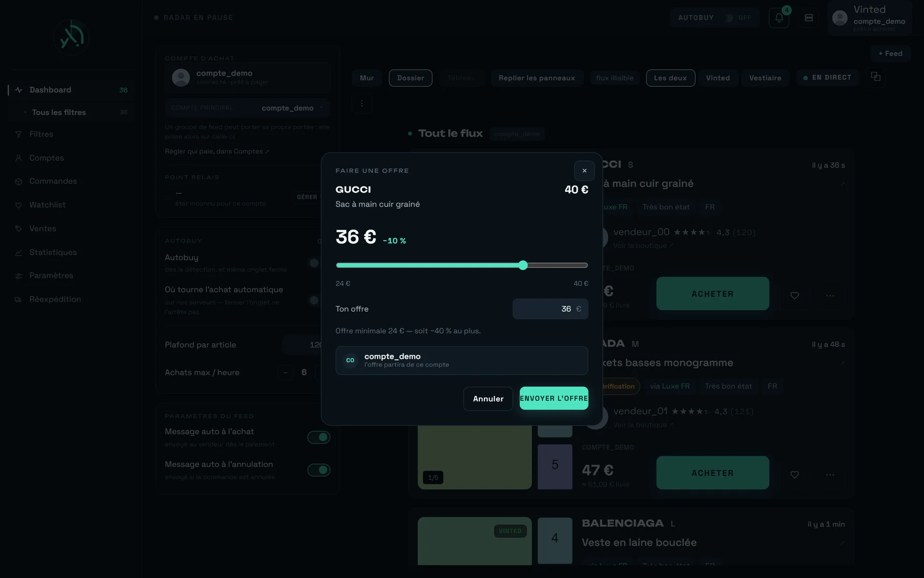Click the Commandes package icon in sidebar
The width and height of the screenshot is (924, 578).
[19, 181]
